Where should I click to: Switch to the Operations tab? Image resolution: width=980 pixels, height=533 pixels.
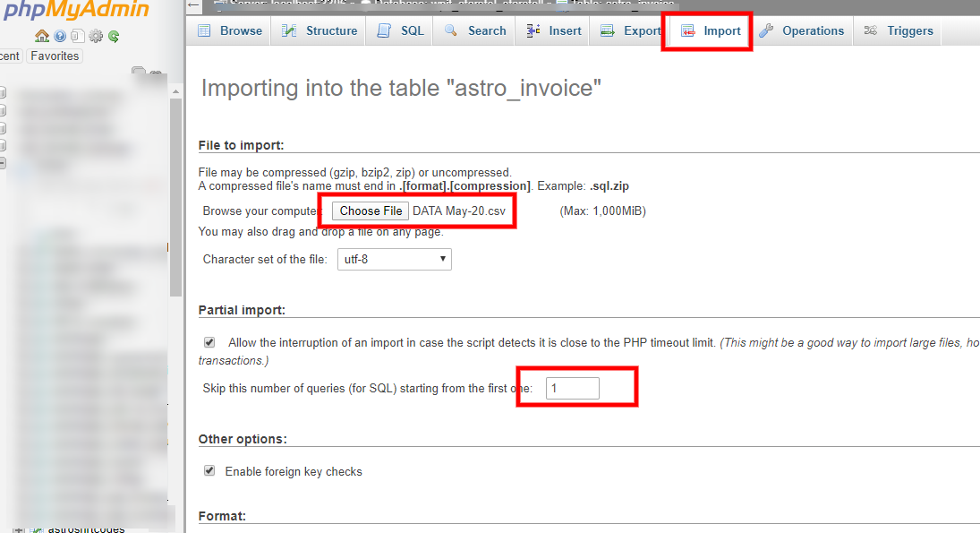pos(802,30)
